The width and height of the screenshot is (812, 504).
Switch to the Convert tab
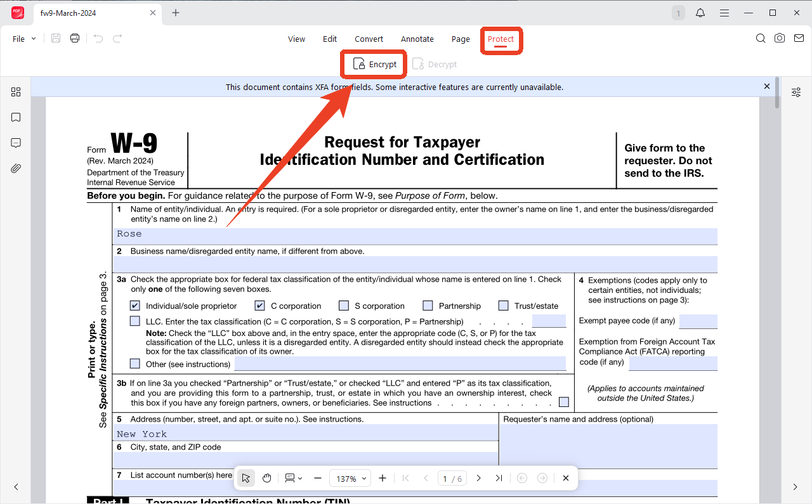tap(369, 39)
